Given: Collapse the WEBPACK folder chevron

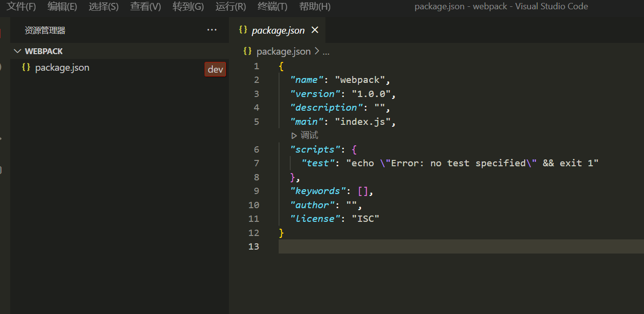Looking at the screenshot, I should coord(18,51).
